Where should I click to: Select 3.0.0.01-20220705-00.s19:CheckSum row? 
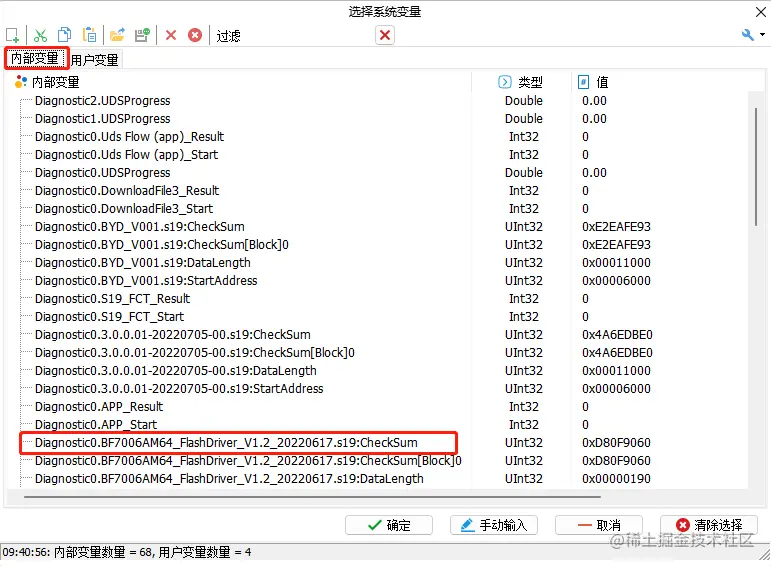(x=173, y=335)
